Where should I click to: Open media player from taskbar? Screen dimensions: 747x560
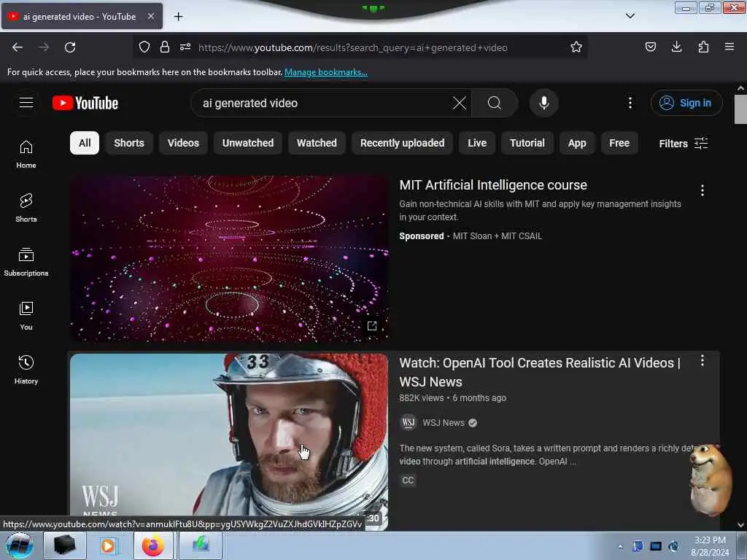[108, 545]
